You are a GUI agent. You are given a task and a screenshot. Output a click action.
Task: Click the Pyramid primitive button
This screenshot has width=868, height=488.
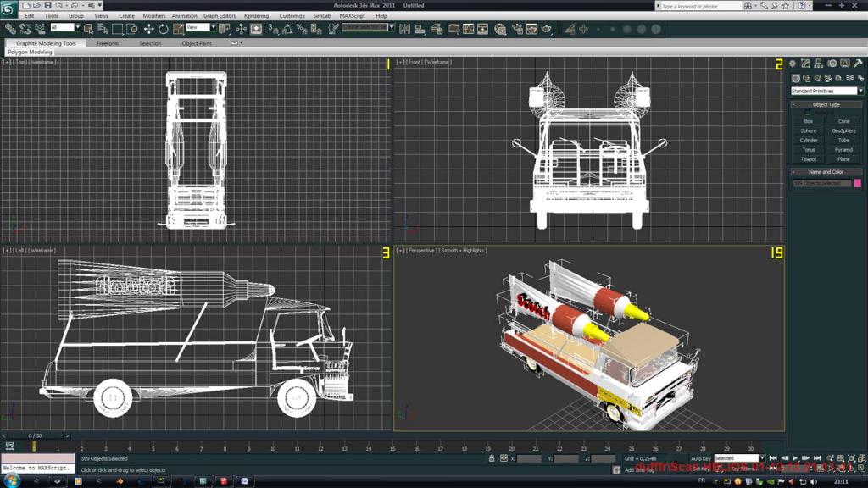pyautogui.click(x=843, y=149)
